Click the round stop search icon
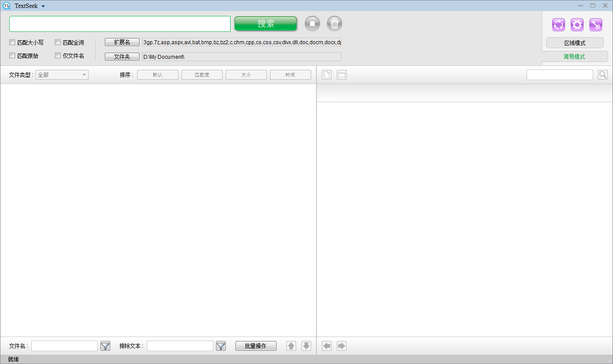Screen dimensions: 613x364 point(312,23)
